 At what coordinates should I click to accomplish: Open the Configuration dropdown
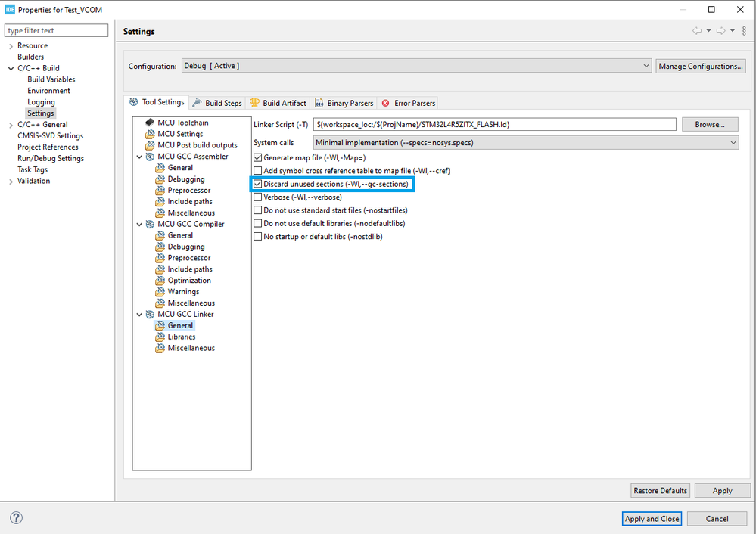[417, 66]
